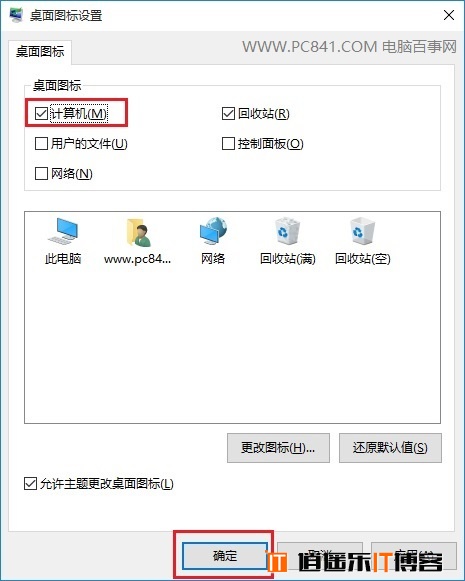Select the www.pc84... user folder icon
The width and height of the screenshot is (465, 581).
point(137,241)
